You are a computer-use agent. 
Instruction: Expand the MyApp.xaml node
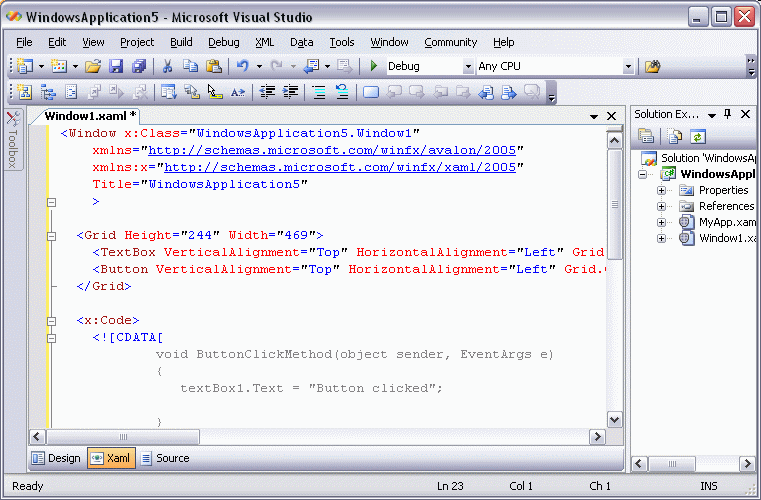[662, 222]
